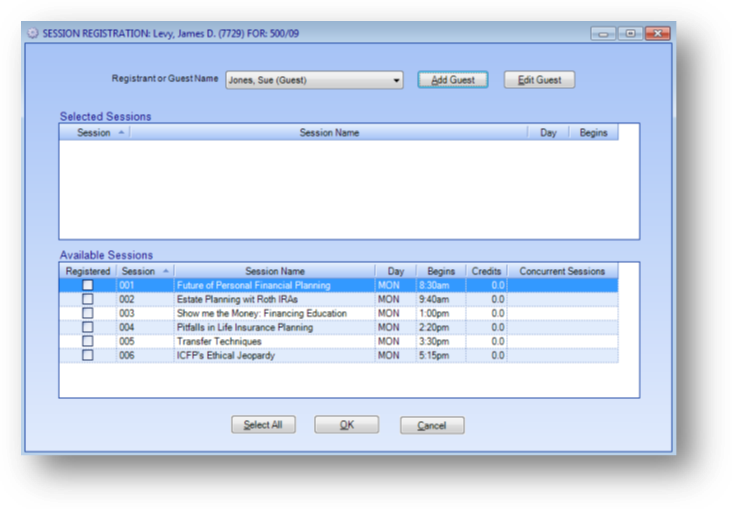The height and width of the screenshot is (509, 732).
Task: Select 'Show me the Money: Financing Education'
Action: pyautogui.click(x=338, y=313)
